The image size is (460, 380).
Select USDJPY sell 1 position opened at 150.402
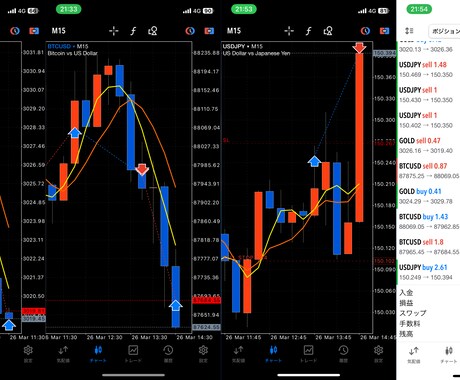click(x=428, y=120)
